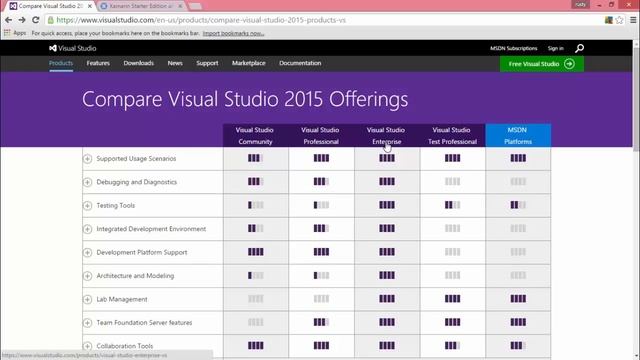
Task: Switch to the Xamarin Starter Edition tab
Action: pos(141,6)
